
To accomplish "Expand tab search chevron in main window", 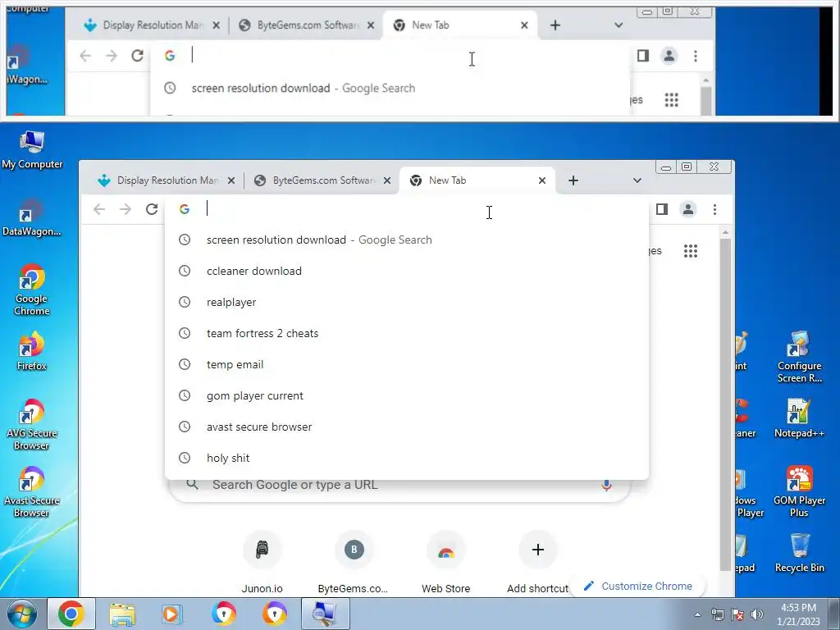I will 637,180.
